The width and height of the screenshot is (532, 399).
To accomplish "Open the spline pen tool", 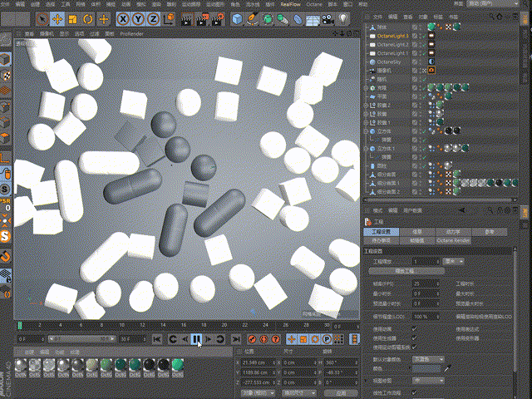I will (x=253, y=19).
